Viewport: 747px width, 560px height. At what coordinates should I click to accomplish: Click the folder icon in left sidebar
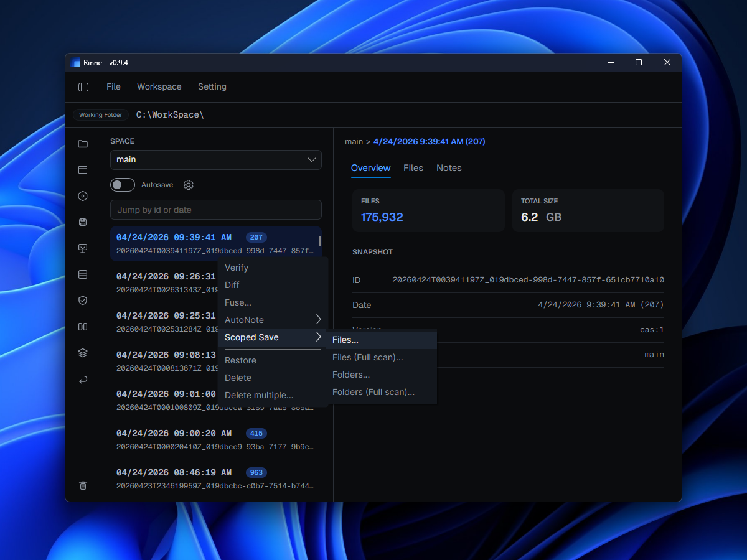click(x=83, y=144)
